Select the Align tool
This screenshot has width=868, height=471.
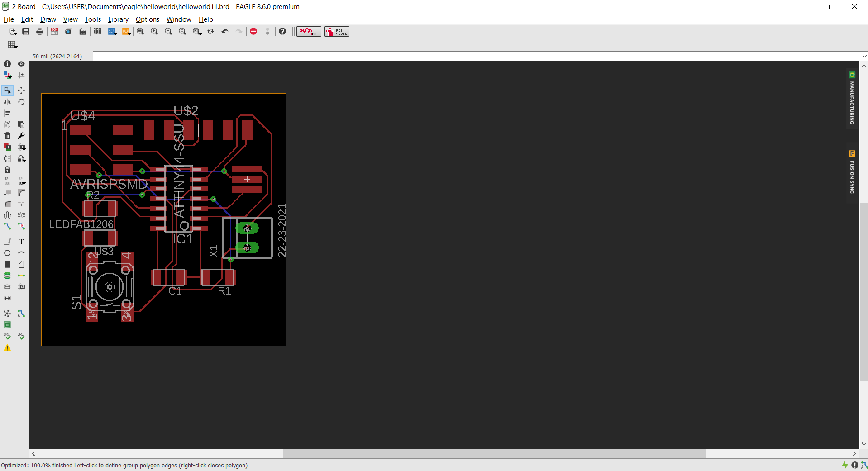pos(7,113)
